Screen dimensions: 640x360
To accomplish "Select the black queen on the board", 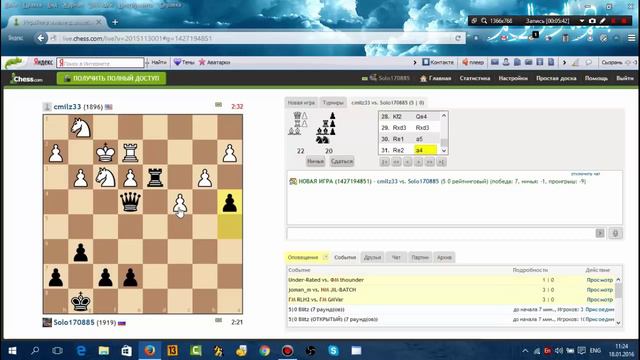I will point(130,202).
